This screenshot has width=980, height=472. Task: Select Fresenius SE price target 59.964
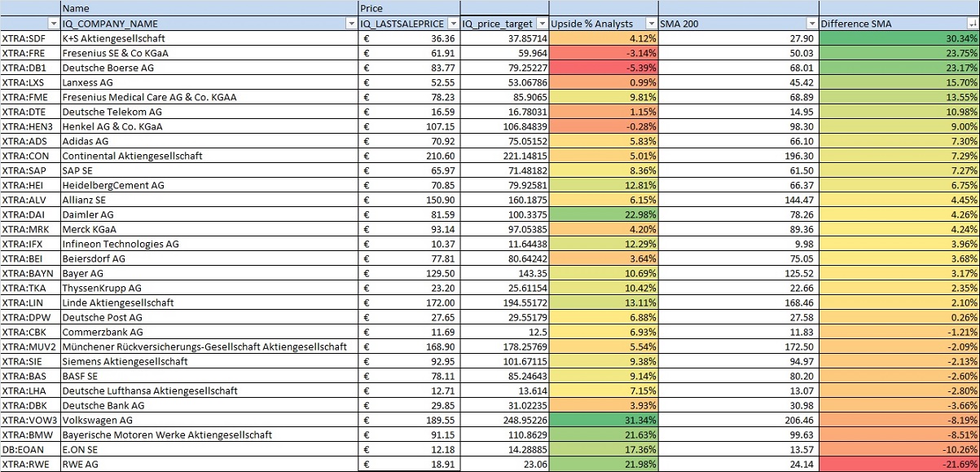(505, 53)
